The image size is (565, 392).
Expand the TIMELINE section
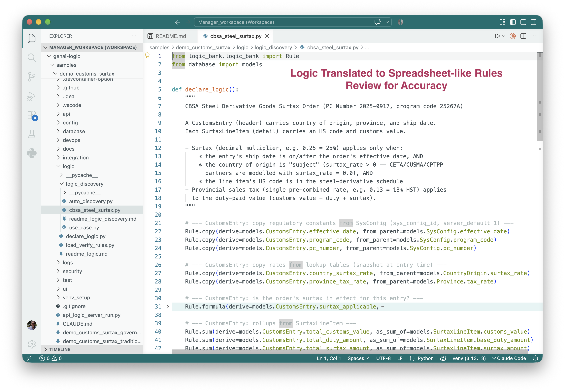[x=92, y=349]
